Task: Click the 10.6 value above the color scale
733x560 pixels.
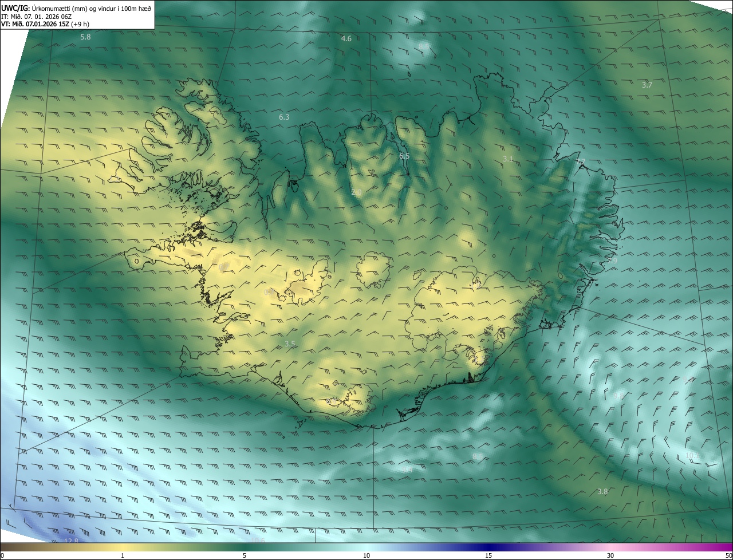Action: [x=258, y=540]
